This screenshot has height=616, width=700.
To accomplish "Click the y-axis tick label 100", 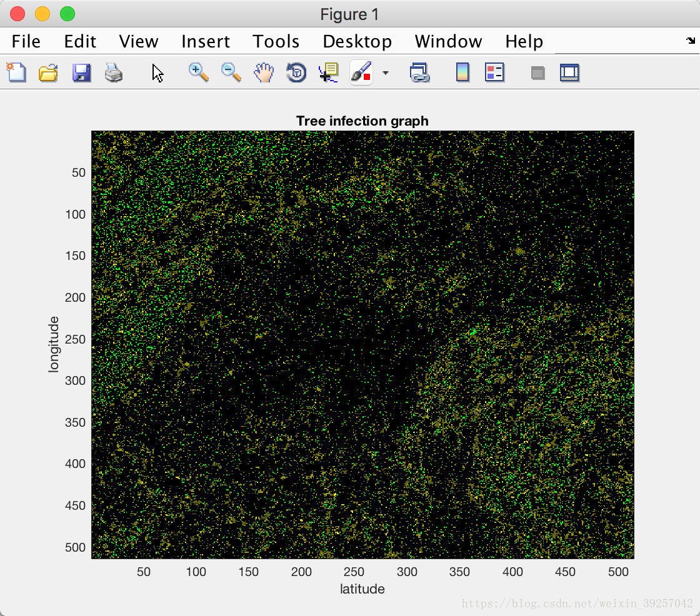I will coord(75,214).
